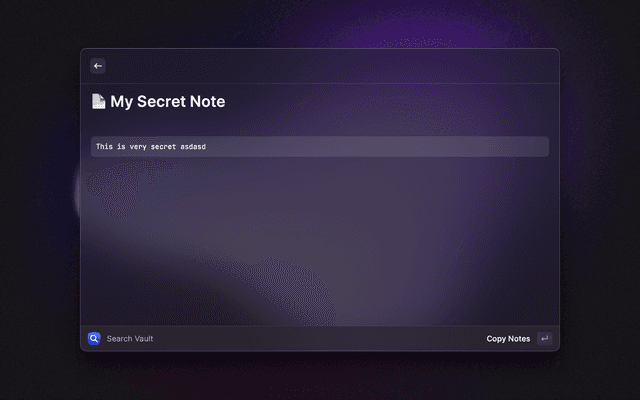Image resolution: width=640 pixels, height=400 pixels.
Task: Click the word 'This' in the note text
Action: 104,147
